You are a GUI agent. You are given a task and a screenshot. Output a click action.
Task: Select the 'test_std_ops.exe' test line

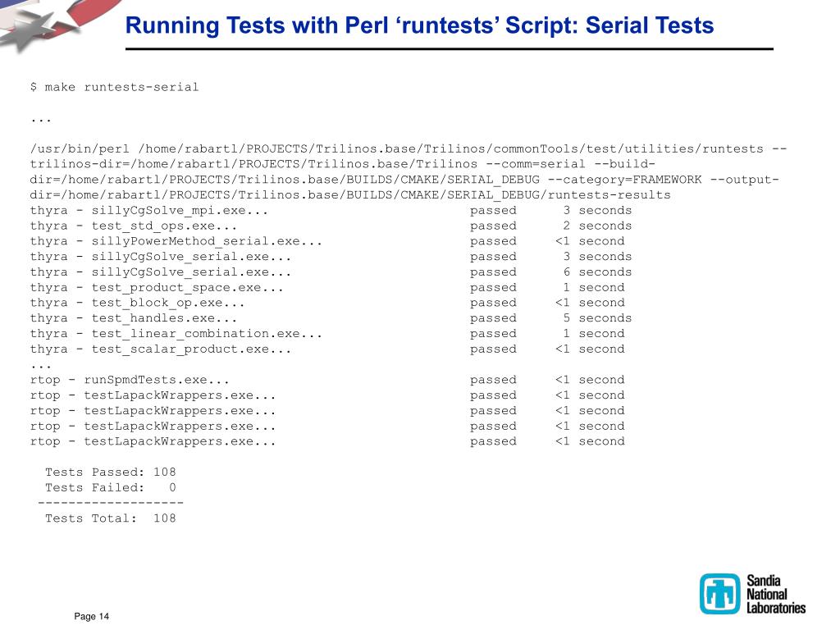pyautogui.click(x=331, y=226)
